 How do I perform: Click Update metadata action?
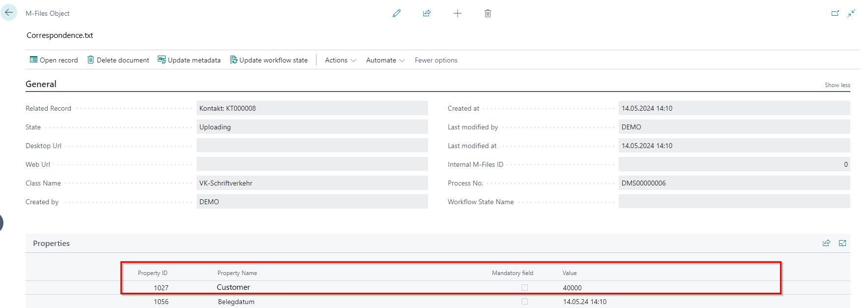189,60
